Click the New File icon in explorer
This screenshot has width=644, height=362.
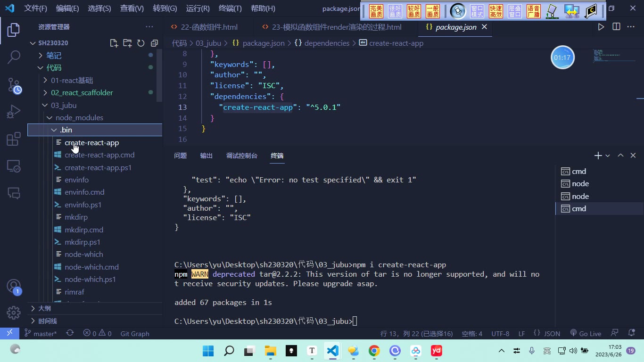coord(114,43)
